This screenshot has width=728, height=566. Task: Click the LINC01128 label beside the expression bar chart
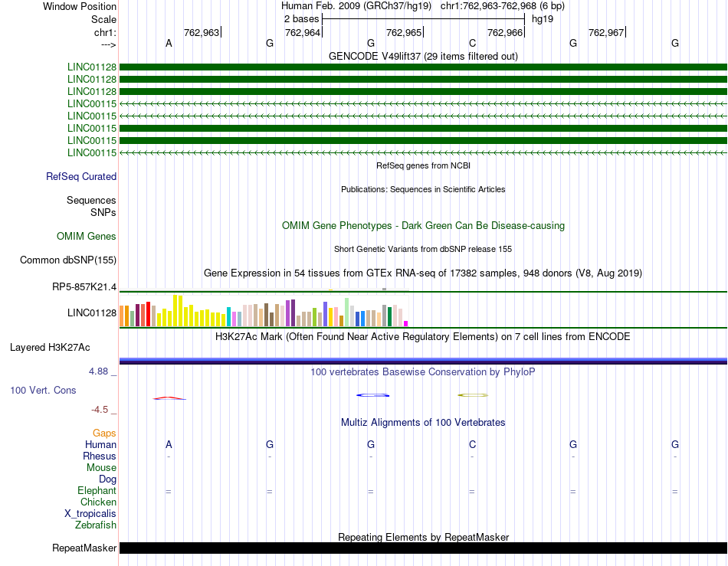pyautogui.click(x=91, y=312)
